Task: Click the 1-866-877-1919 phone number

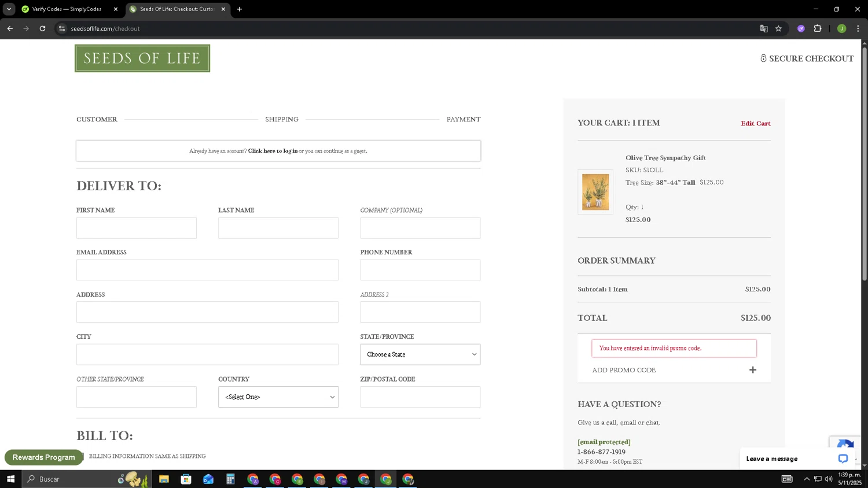Action: coord(601,452)
